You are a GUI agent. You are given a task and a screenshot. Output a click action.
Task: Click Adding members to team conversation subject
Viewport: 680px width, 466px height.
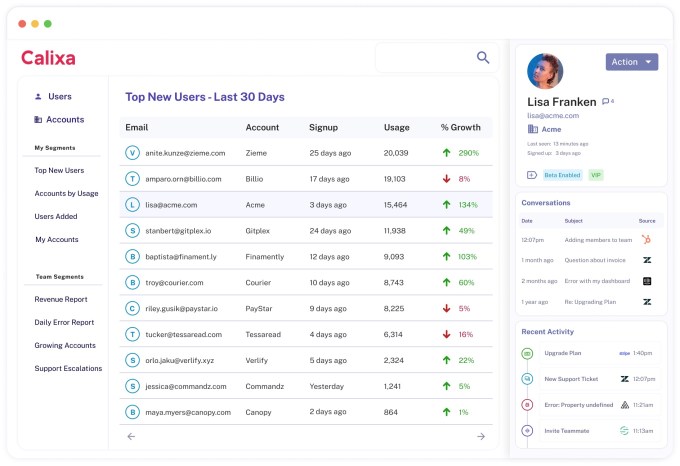click(598, 240)
